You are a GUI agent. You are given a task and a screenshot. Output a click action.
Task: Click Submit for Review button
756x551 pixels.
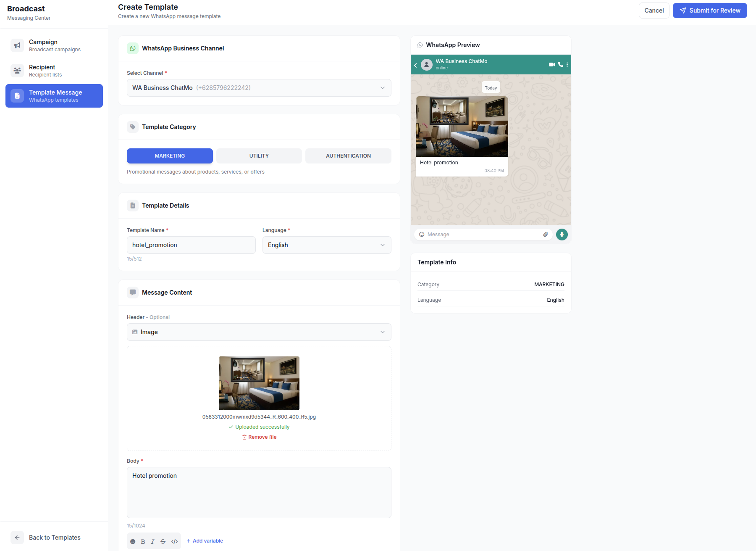[x=710, y=11]
